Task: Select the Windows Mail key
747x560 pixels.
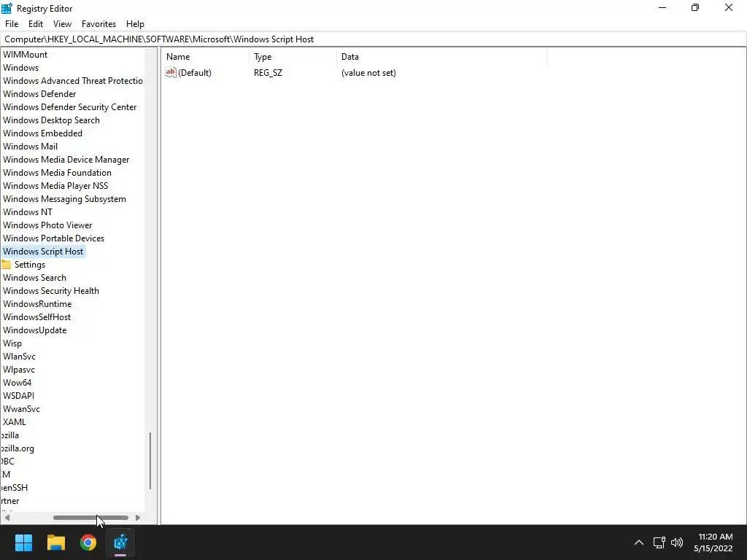Action: 30,146
